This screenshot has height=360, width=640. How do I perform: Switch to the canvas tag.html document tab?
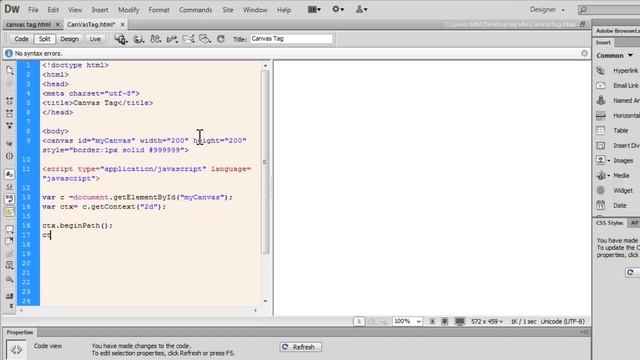click(28, 24)
